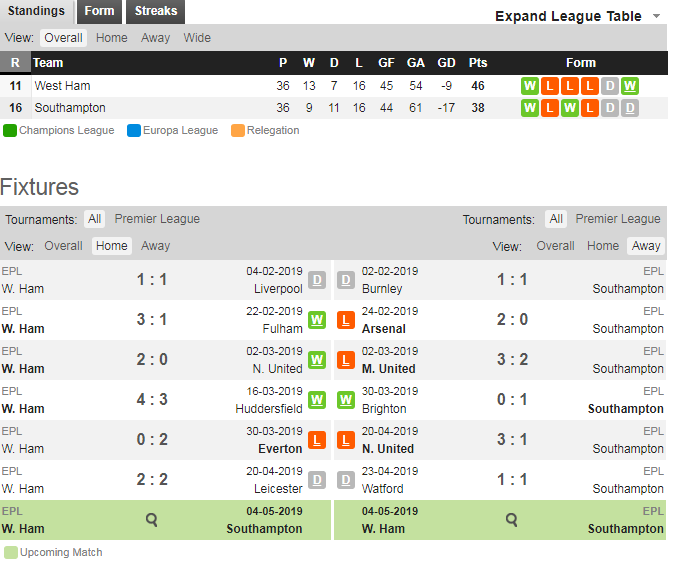Click the D badge next to Burnley
Screen dimensions: 674x570
click(346, 280)
